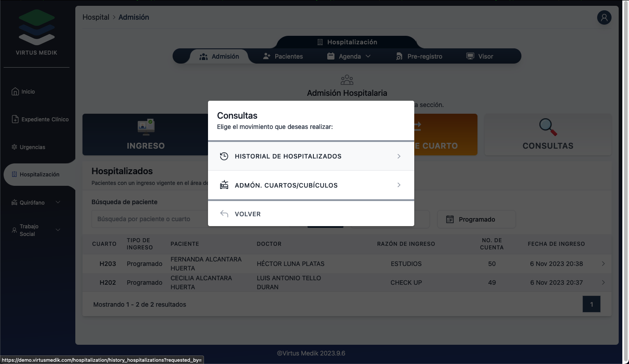Select Historial de Hospitalizados option
The width and height of the screenshot is (629, 364).
tap(311, 156)
